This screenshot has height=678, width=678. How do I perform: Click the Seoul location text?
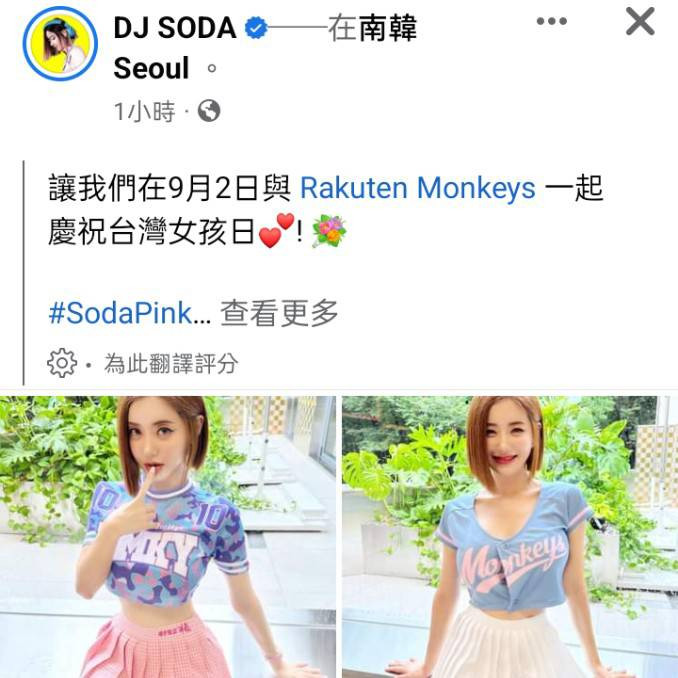[x=151, y=68]
